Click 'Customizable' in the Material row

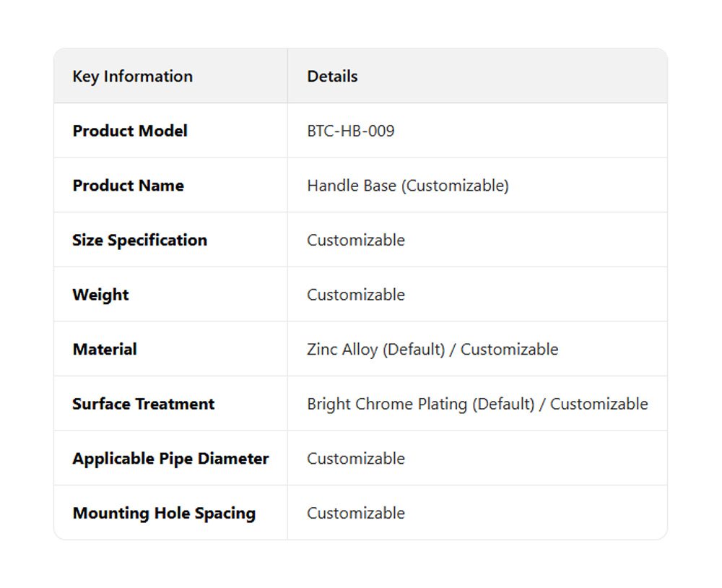click(509, 350)
